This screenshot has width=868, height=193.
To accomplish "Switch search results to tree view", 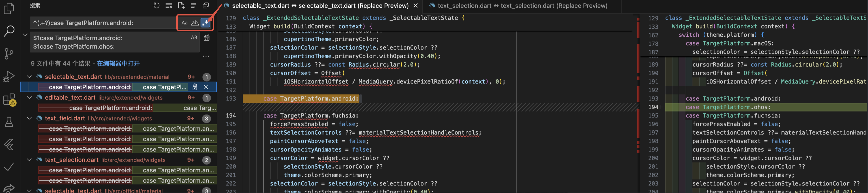I will [x=193, y=5].
